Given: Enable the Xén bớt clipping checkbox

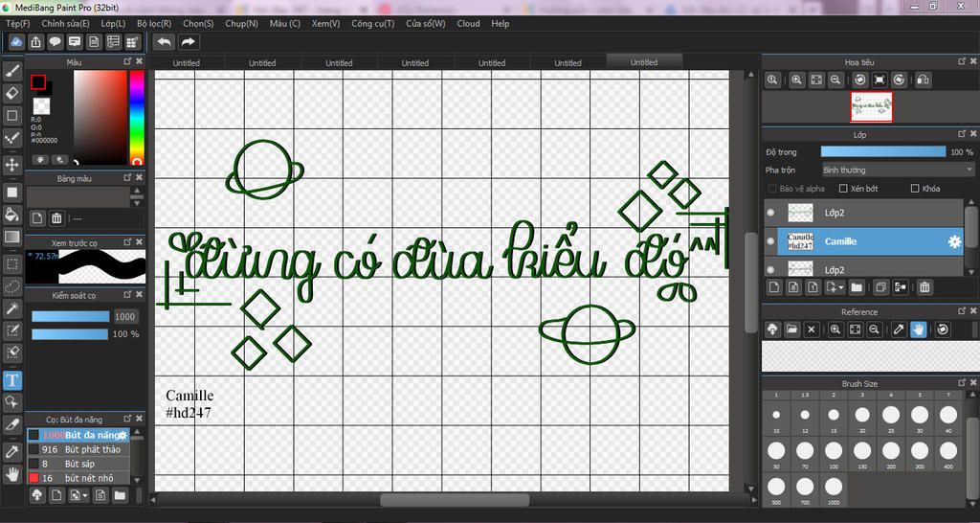Looking at the screenshot, I should [x=843, y=189].
